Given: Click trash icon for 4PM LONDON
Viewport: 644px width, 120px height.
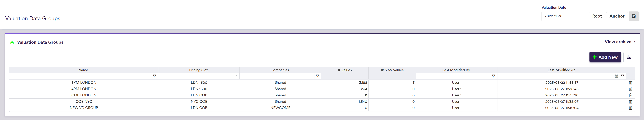Looking at the screenshot, I should tap(630, 89).
